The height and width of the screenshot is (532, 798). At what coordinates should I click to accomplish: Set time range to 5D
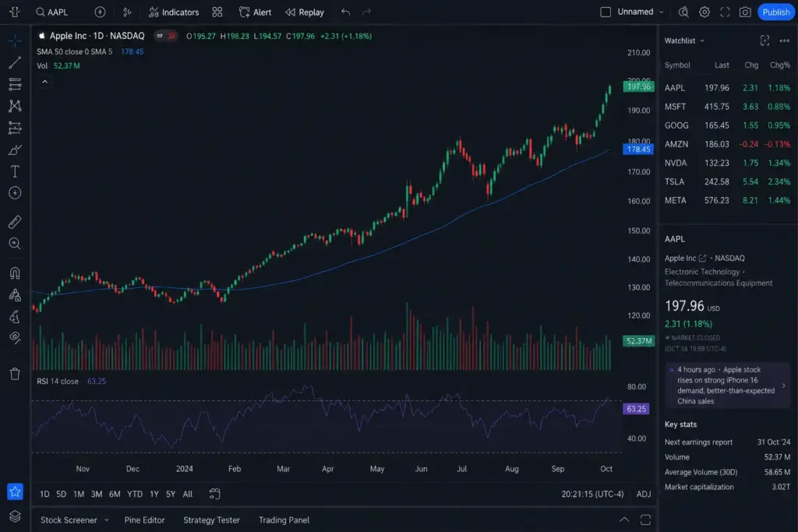pyautogui.click(x=61, y=495)
